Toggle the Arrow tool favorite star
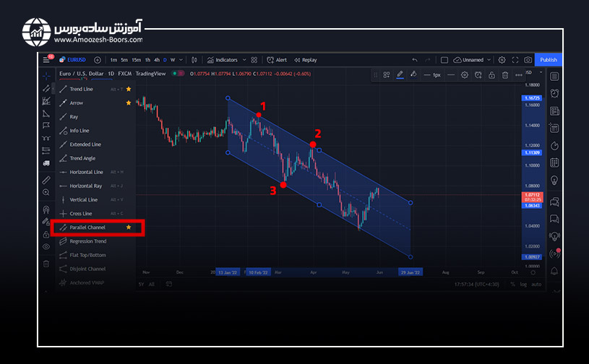The height and width of the screenshot is (364, 589). pyautogui.click(x=129, y=103)
